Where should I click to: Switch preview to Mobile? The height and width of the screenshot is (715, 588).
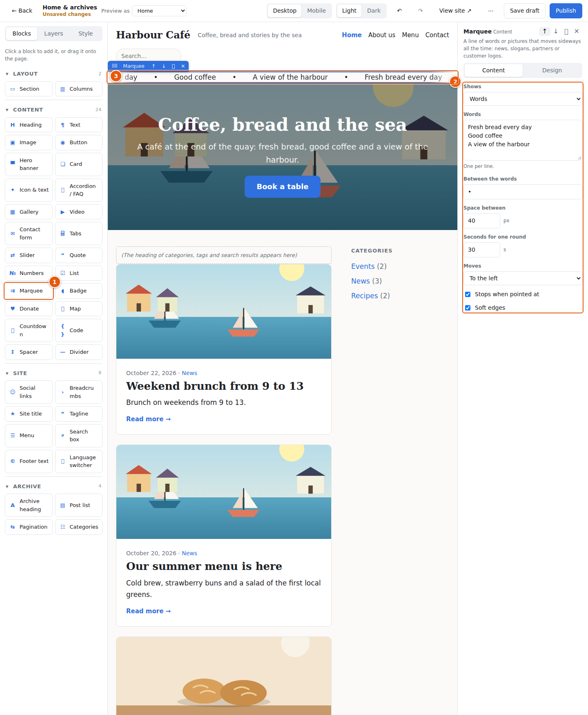[316, 11]
